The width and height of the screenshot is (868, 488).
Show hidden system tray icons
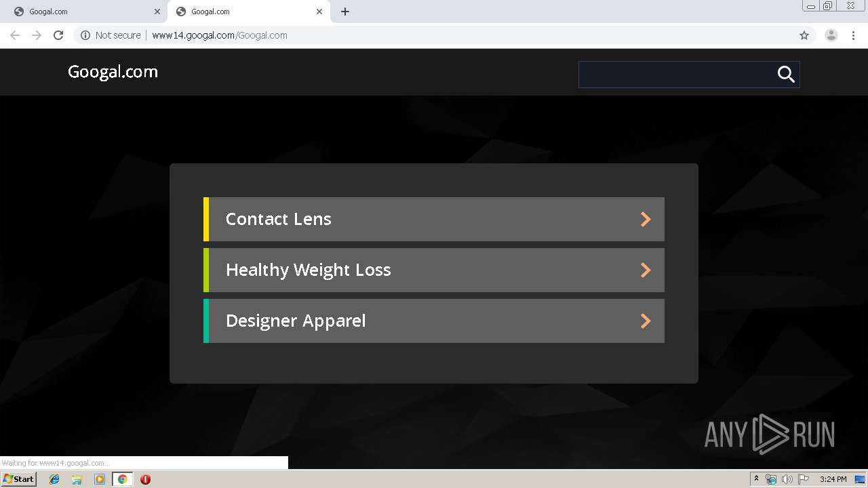(756, 479)
